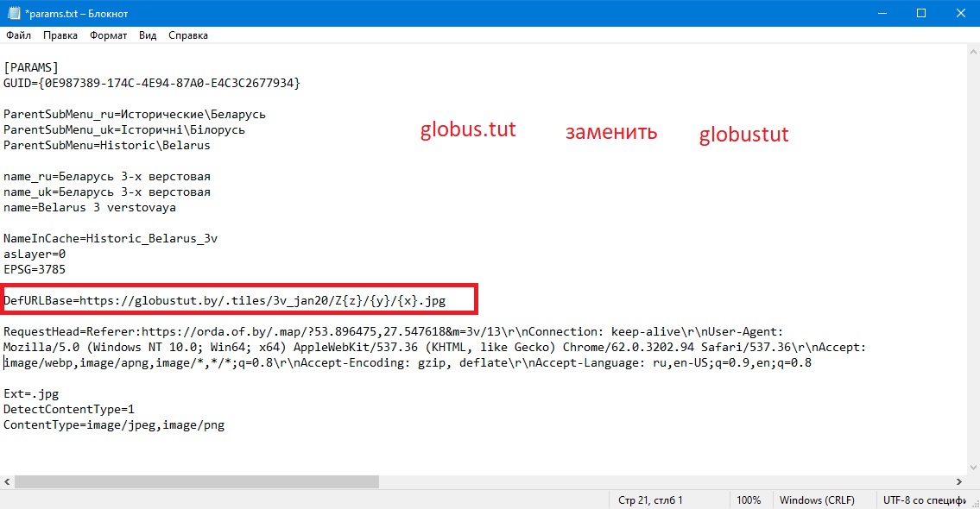Click on the GUID line of text
This screenshot has width=980, height=509.
pyautogui.click(x=151, y=83)
